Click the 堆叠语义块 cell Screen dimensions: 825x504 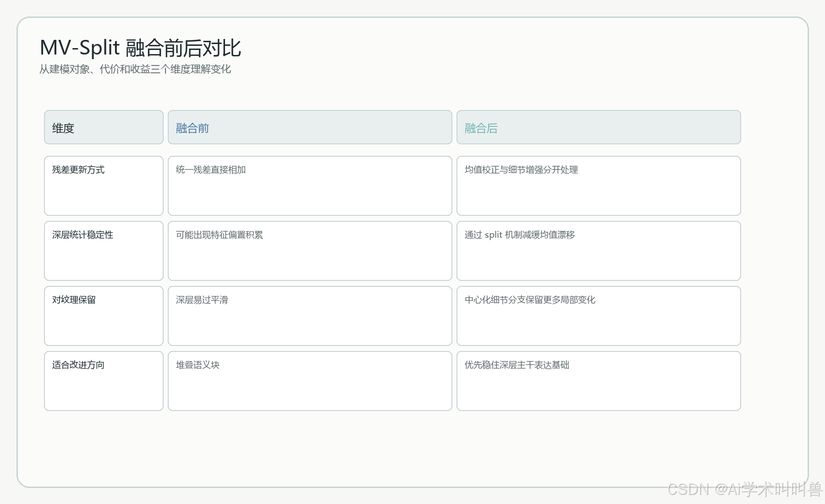pos(310,381)
